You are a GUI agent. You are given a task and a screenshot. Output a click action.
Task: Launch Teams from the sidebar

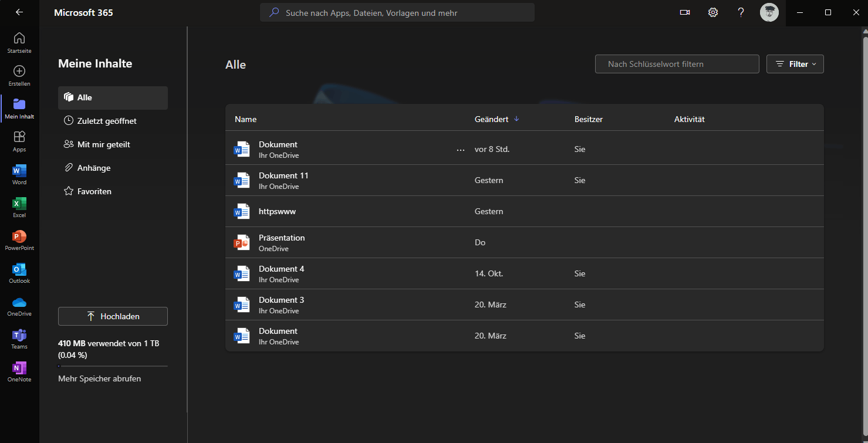coord(19,339)
